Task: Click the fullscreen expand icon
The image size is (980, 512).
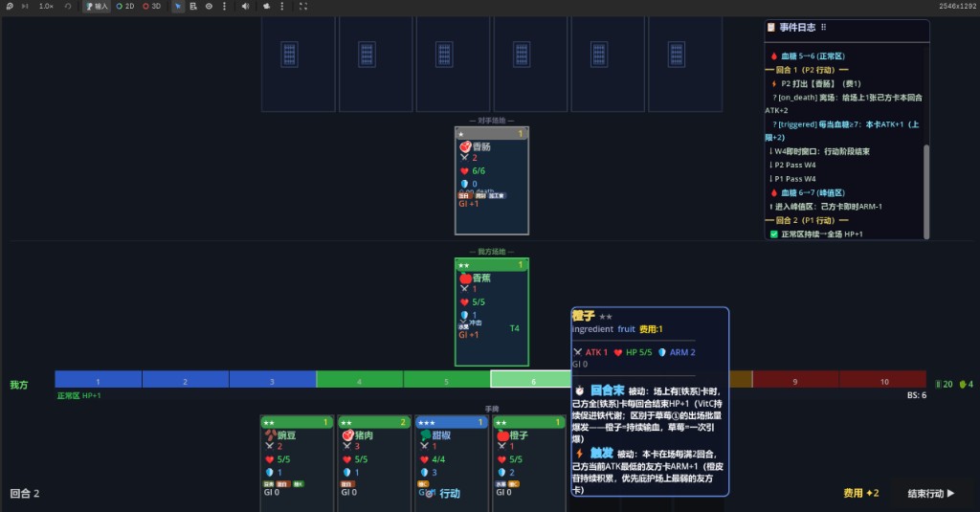Action: [x=303, y=7]
